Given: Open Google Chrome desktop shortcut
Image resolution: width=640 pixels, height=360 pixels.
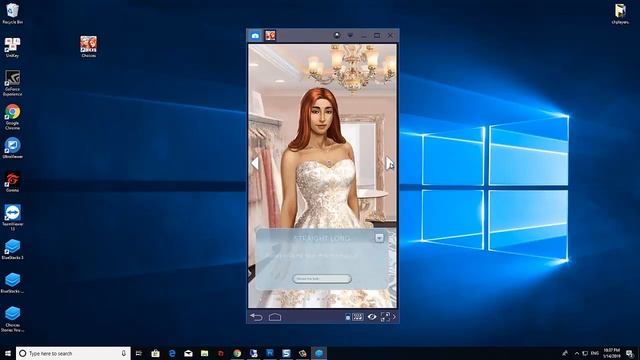Looking at the screenshot, I should click(12, 117).
